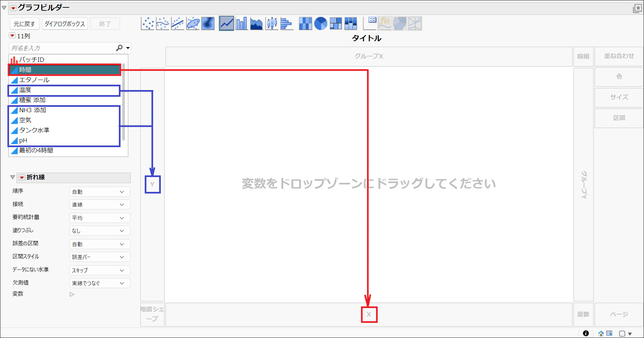This screenshot has width=644, height=338.
Task: Select the Line chart element icon
Action: tap(227, 24)
